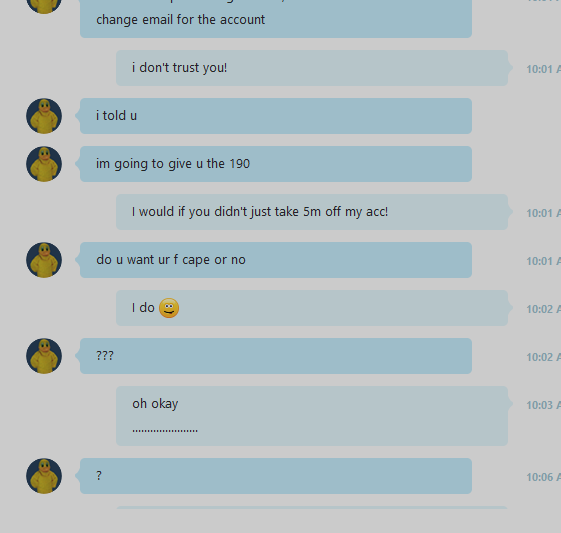Click the 'im going to give u the 190' bubble
Viewport: 561px width, 533px height.
[x=276, y=164]
